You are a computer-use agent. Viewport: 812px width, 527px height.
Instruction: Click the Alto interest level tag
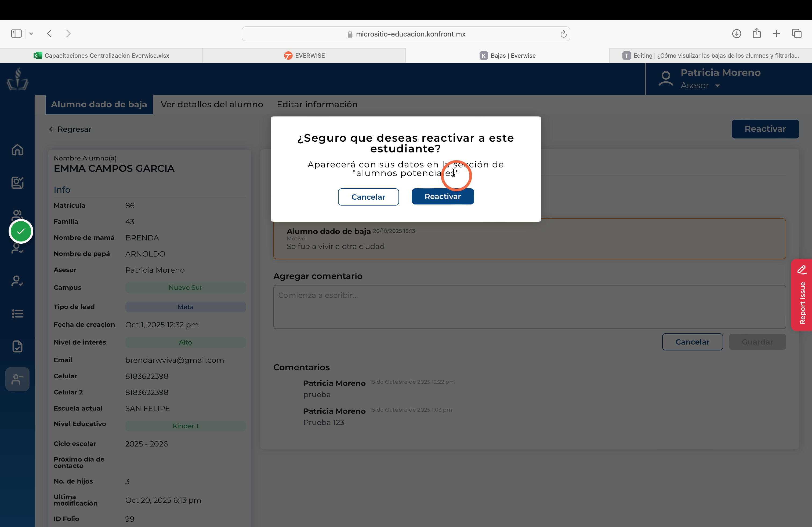185,342
